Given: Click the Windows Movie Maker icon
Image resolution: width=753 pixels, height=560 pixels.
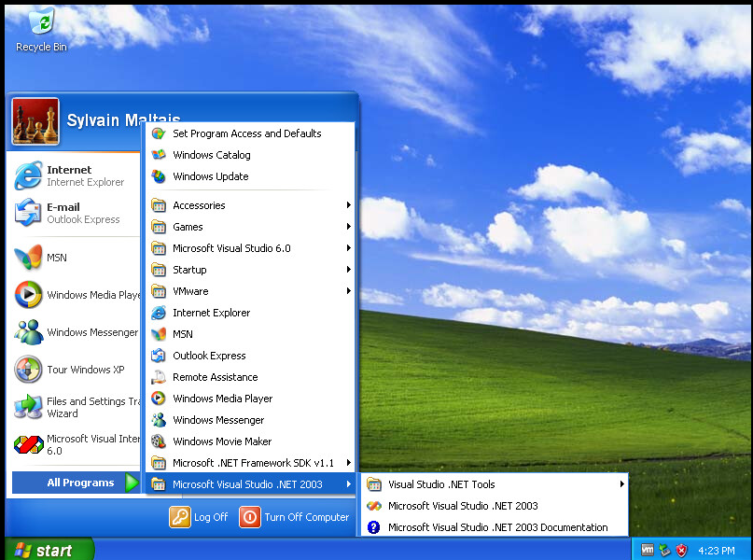Looking at the screenshot, I should pyautogui.click(x=159, y=441).
